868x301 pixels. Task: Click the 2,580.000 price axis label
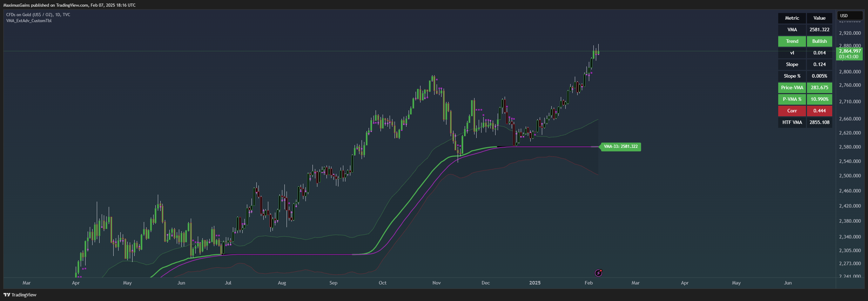pos(850,147)
